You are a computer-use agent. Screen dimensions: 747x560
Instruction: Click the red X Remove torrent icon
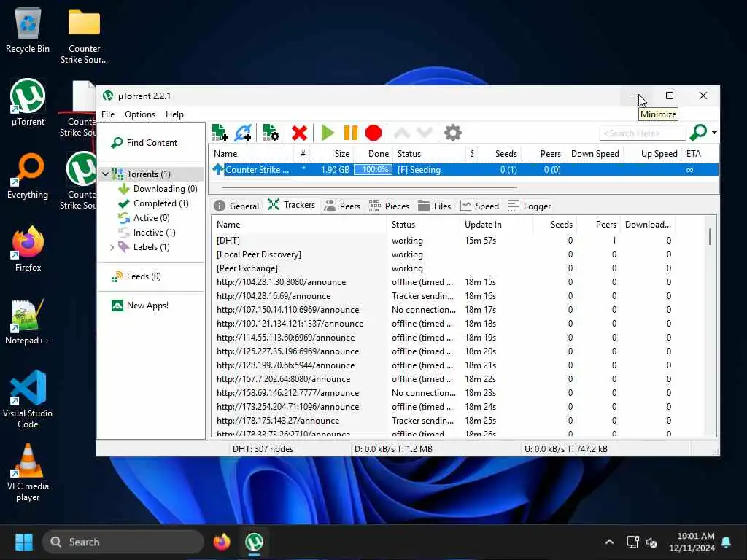click(x=299, y=133)
